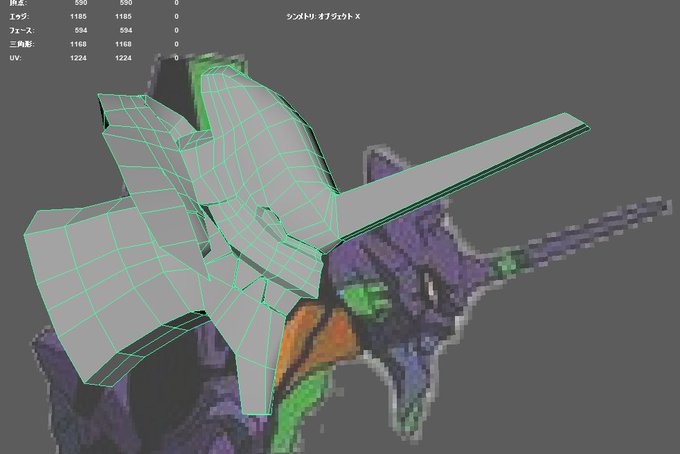Click the エッジ: label in the poly count HUD
Screen dimensions: 680x454
click(19, 16)
